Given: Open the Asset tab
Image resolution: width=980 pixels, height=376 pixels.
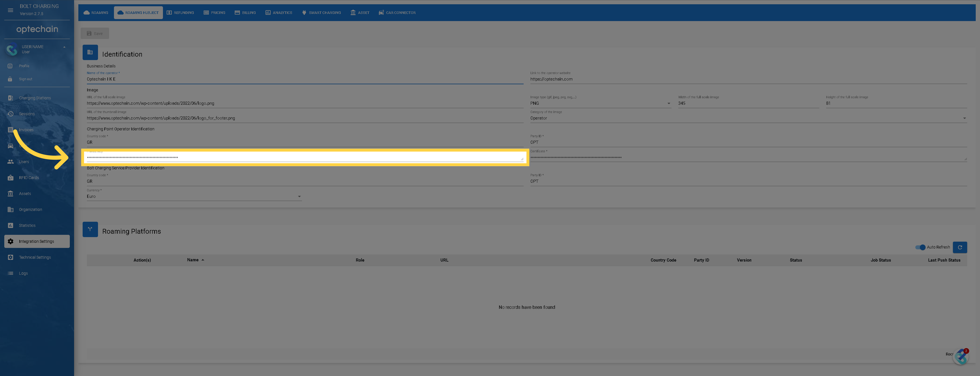Looking at the screenshot, I should [360, 13].
